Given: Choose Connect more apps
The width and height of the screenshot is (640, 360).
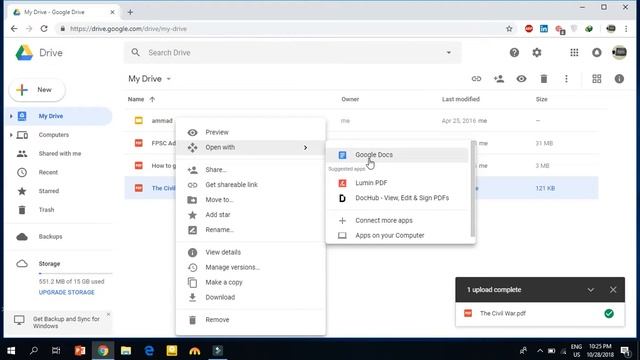Looking at the screenshot, I should pos(398,220).
